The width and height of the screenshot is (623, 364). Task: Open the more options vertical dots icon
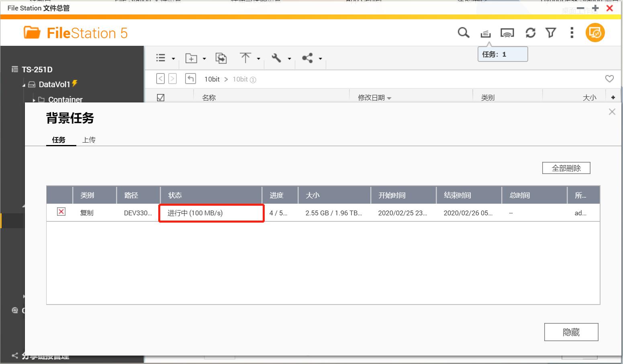pos(572,33)
